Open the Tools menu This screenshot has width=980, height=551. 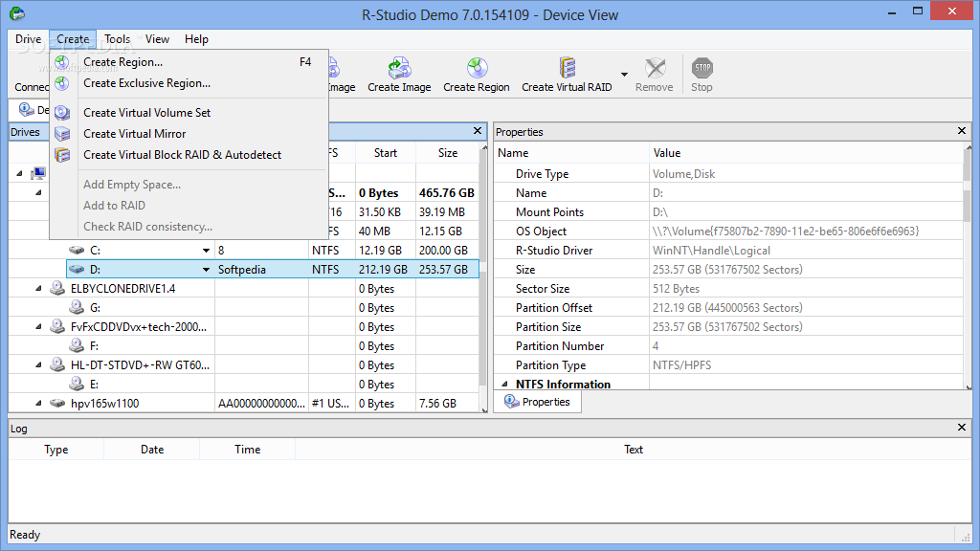point(118,38)
